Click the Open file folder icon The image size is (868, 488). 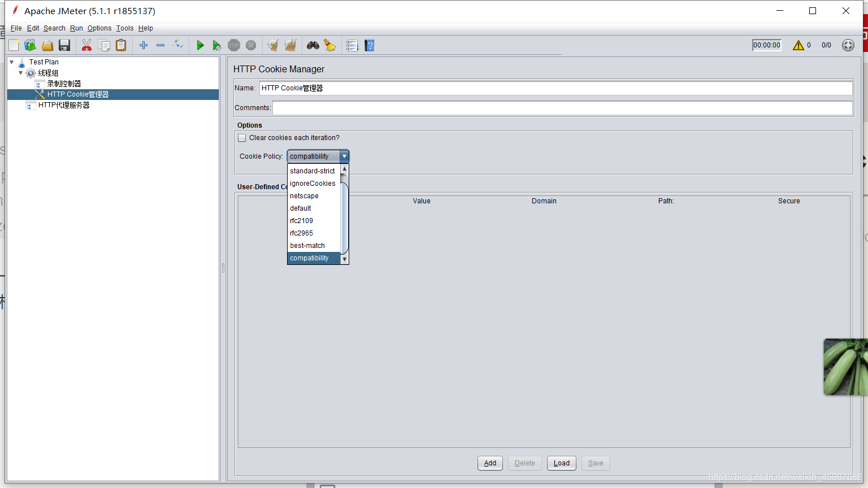pyautogui.click(x=47, y=45)
